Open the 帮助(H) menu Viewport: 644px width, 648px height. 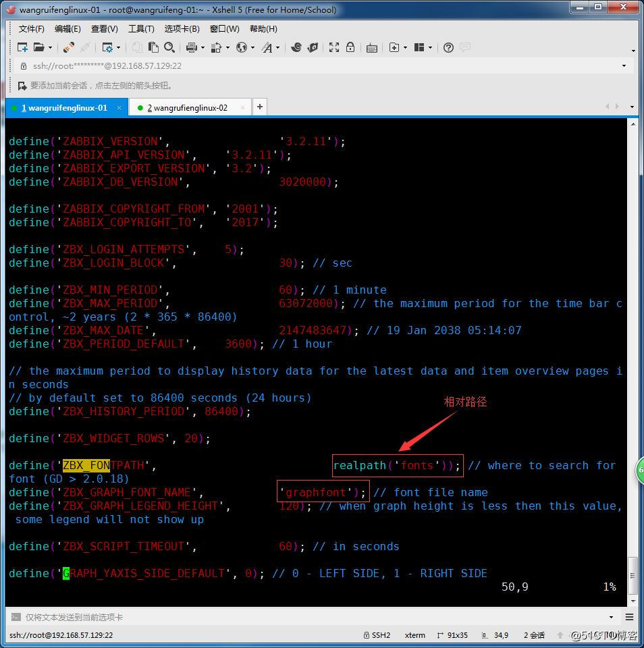263,28
